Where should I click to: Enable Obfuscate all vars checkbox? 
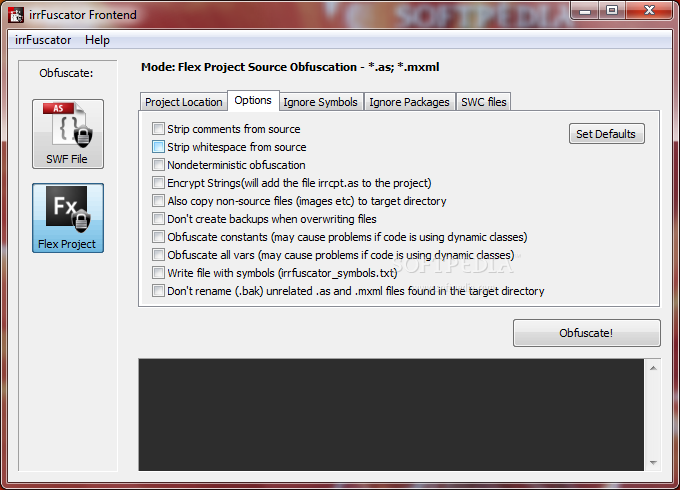(x=158, y=255)
